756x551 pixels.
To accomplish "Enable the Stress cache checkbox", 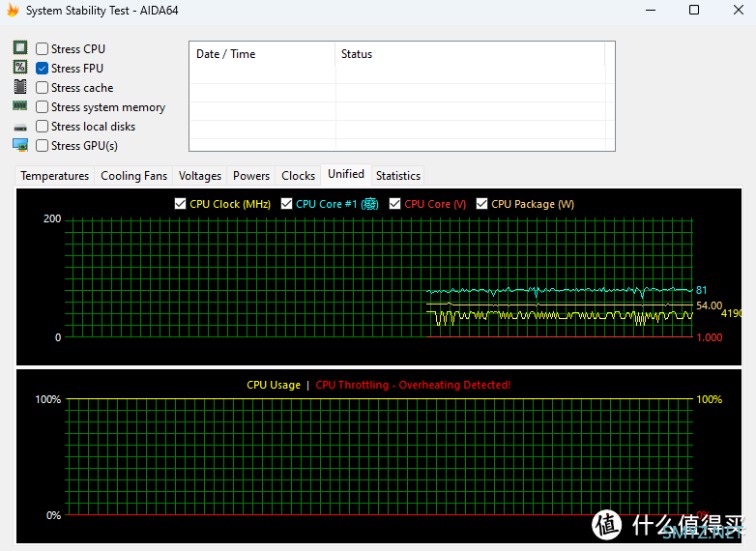I will pyautogui.click(x=42, y=88).
